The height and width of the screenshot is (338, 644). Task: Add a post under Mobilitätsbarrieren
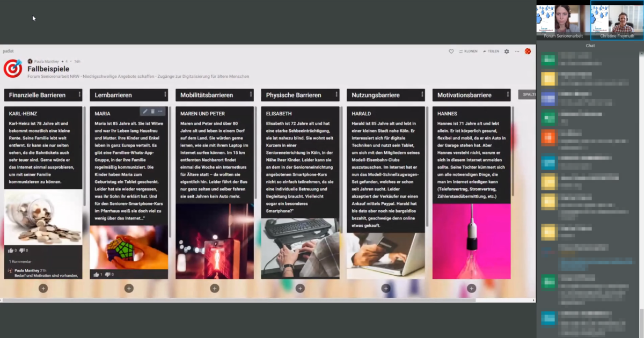[x=215, y=289]
